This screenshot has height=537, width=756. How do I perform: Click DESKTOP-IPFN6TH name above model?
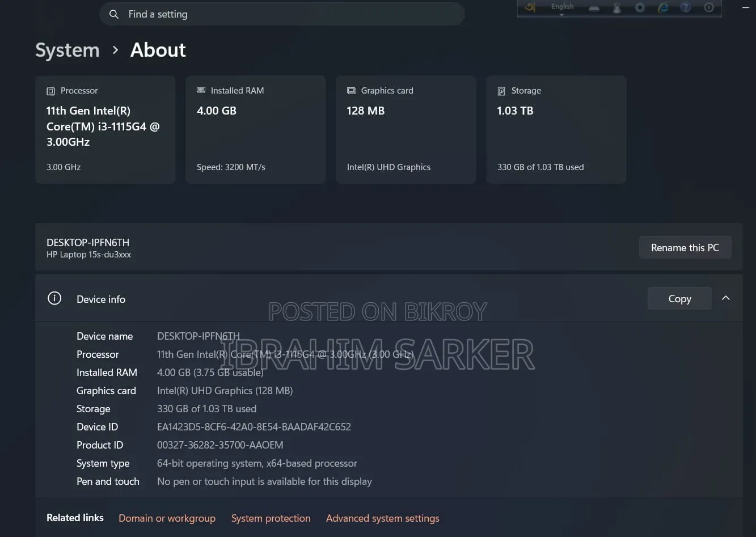click(x=88, y=242)
